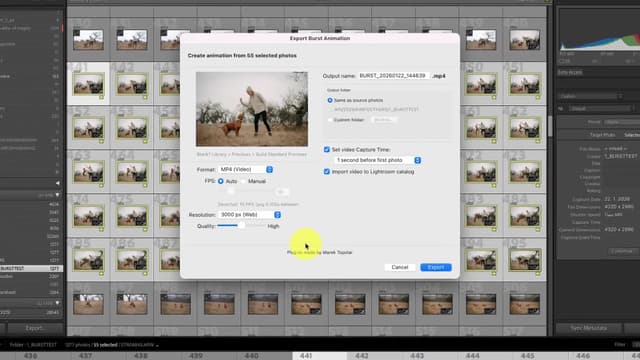
Task: Click the Export button in the left panel
Action: pos(35,328)
